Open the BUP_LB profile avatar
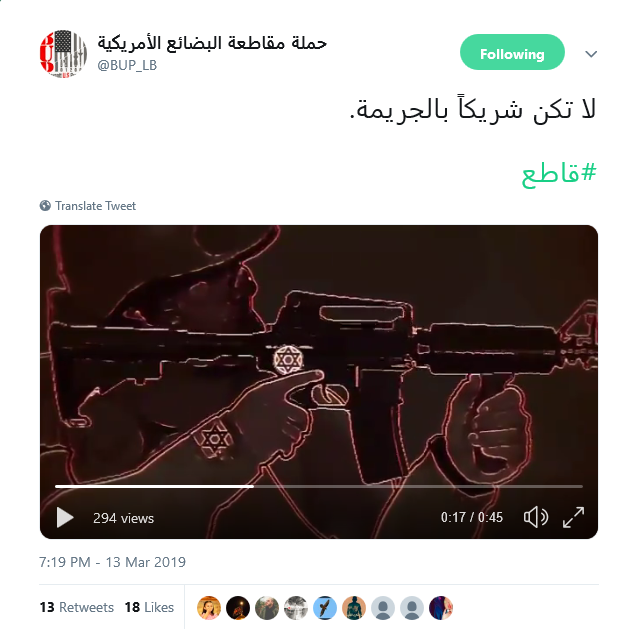Screen dimensions: 636x629 (63, 54)
